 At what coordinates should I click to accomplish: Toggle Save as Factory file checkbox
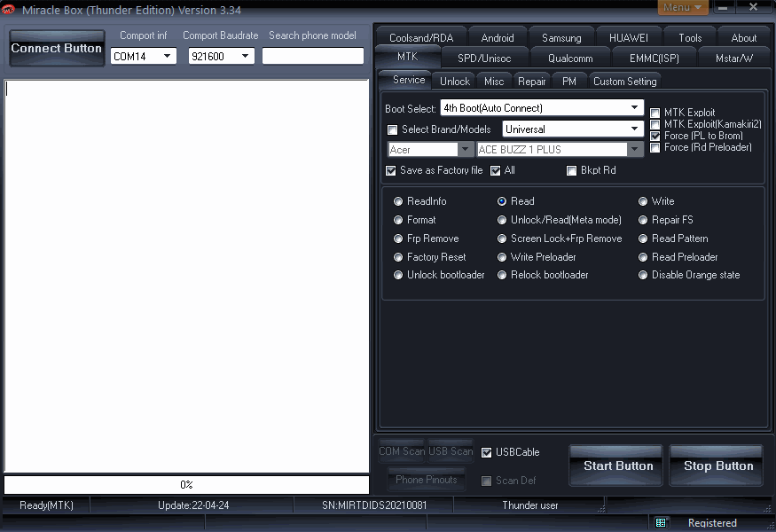(391, 171)
